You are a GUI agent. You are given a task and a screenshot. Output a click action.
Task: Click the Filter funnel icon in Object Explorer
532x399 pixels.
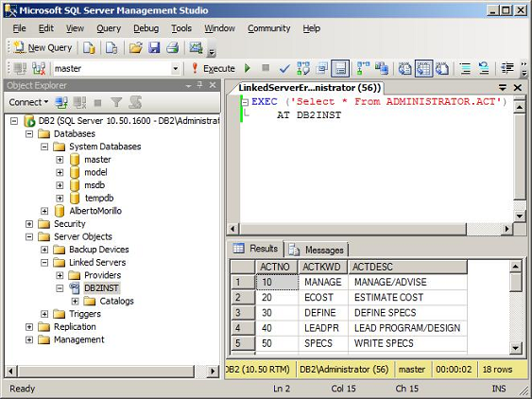(x=116, y=102)
